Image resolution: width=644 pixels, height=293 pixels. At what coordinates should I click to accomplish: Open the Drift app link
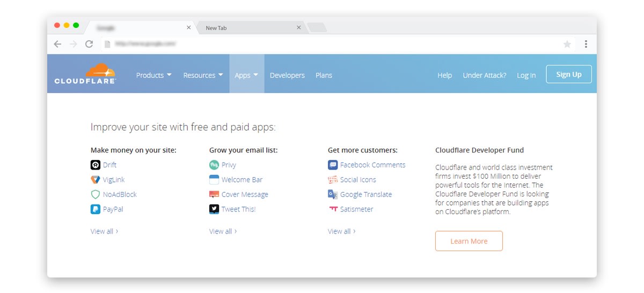pos(109,165)
